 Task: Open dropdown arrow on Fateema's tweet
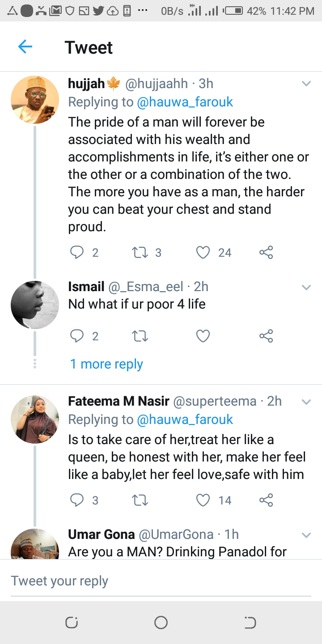tap(306, 402)
